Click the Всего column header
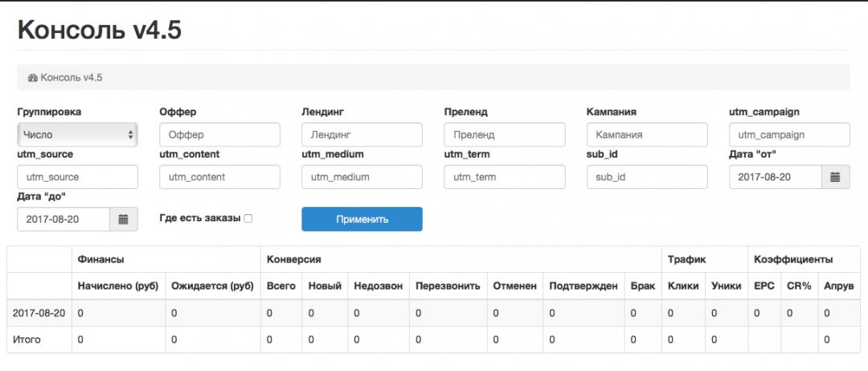 pos(281,286)
